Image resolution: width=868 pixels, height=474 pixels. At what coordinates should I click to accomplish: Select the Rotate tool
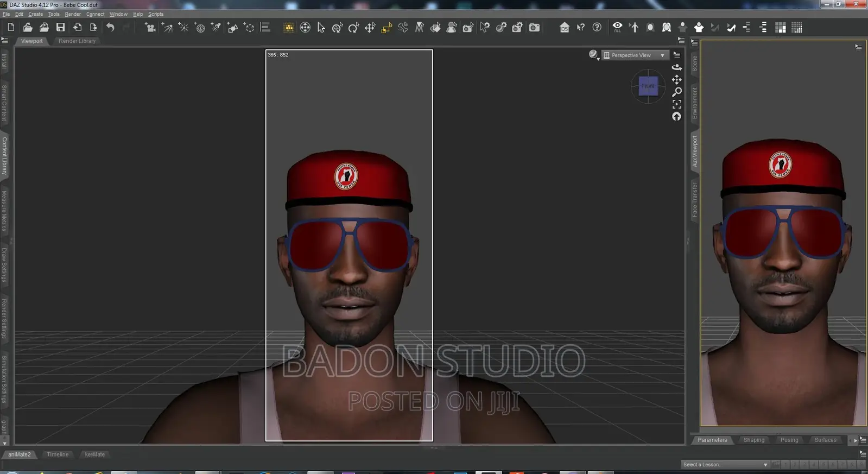click(354, 27)
